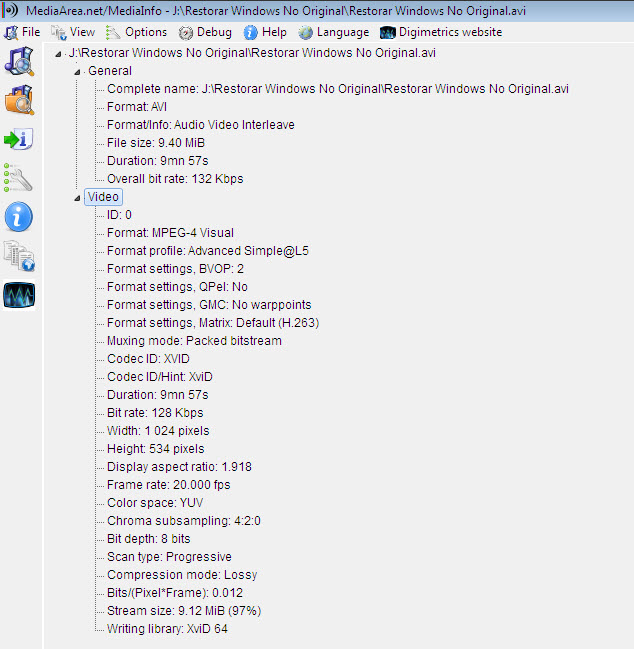Select 'Bits/(Pixel*Frame): 0.012' row
The image size is (634, 649).
point(175,593)
